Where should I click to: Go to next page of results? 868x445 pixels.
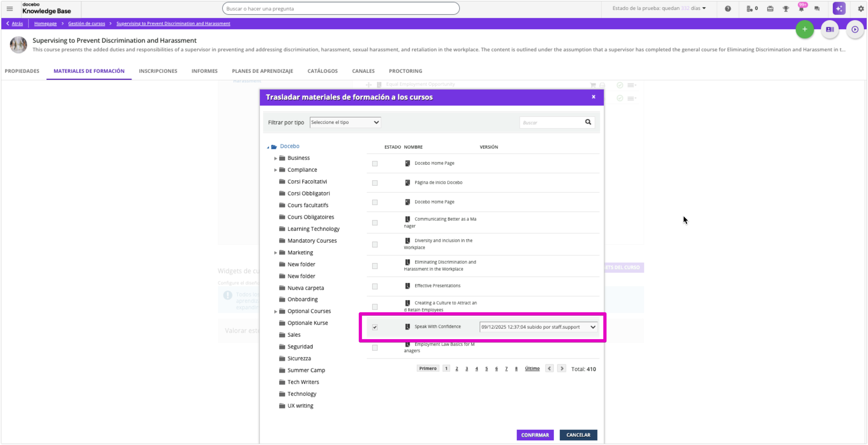562,369
